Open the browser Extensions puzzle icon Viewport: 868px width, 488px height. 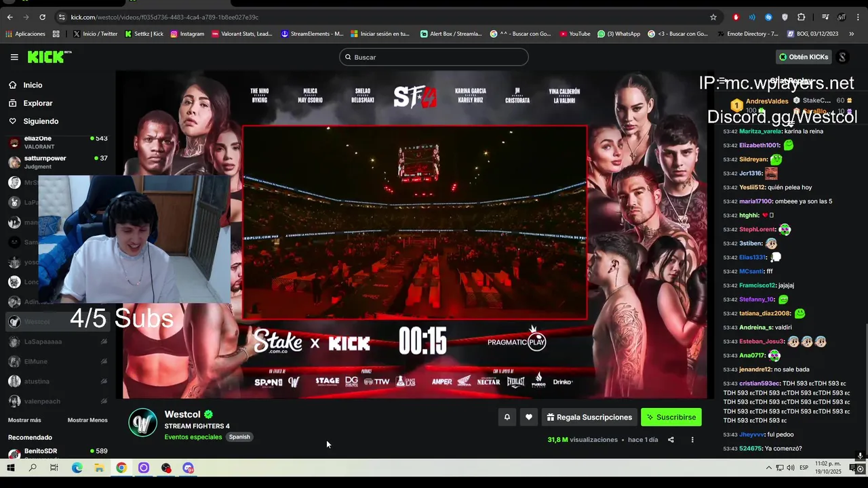(x=801, y=17)
